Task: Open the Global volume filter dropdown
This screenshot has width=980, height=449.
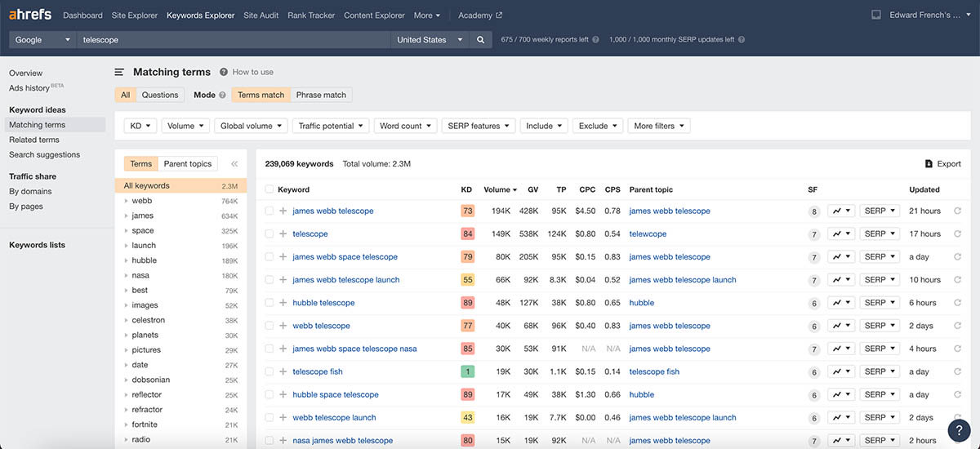Action: 251,126
